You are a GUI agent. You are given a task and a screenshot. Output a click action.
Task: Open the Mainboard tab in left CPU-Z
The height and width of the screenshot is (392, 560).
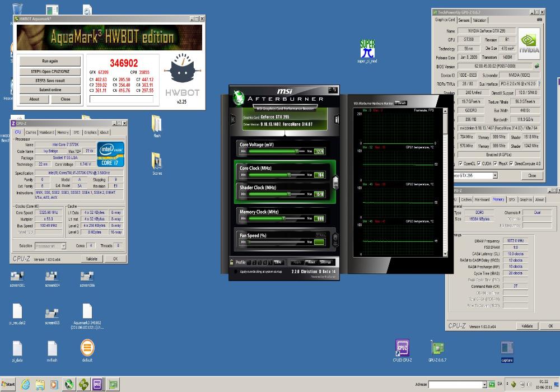pos(46,133)
